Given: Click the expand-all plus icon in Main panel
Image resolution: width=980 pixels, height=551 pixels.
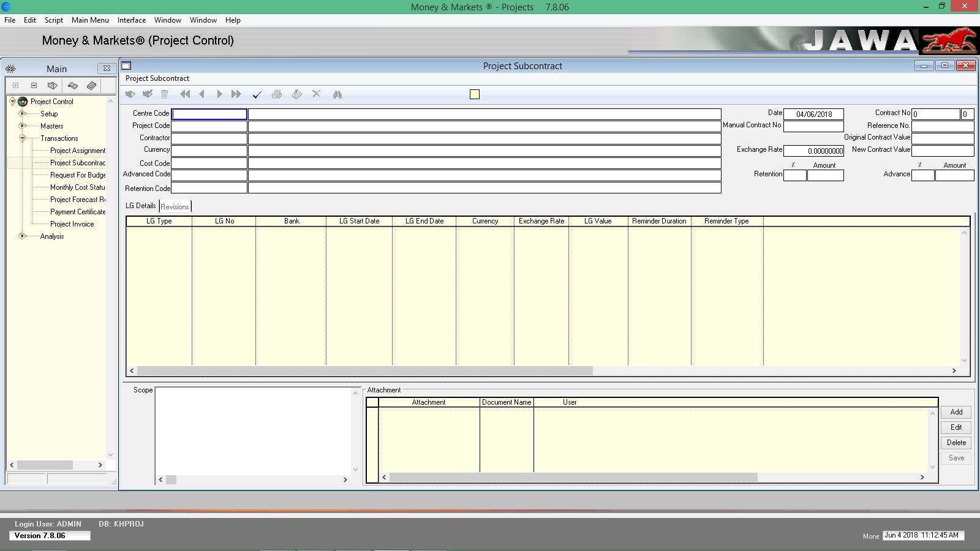Looking at the screenshot, I should (16, 86).
